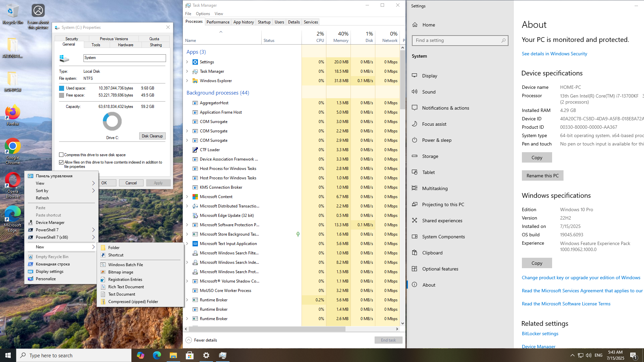644x362 pixels.
Task: Open the Firefox desktop shortcut
Action: point(12,115)
